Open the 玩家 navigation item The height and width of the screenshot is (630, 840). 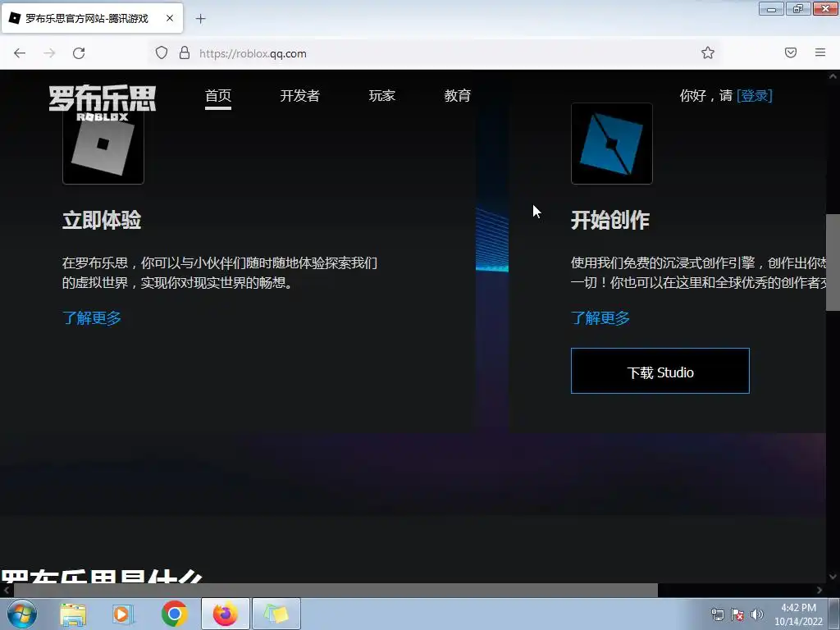382,96
